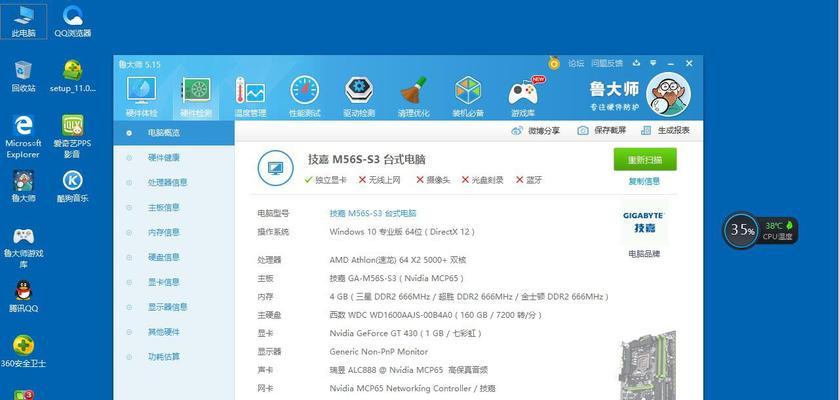Share via 微博分享 button
This screenshot has height=400, width=839.
(536, 130)
